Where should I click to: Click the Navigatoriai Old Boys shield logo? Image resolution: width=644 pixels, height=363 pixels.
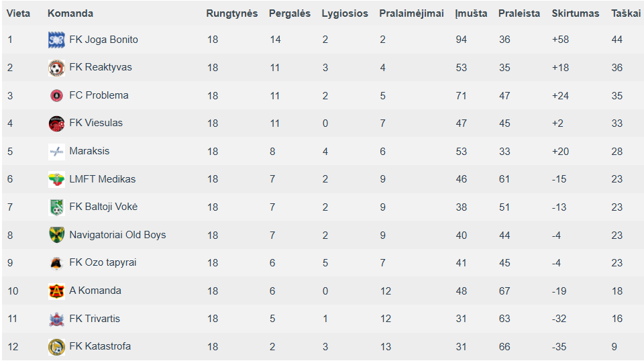[56, 235]
